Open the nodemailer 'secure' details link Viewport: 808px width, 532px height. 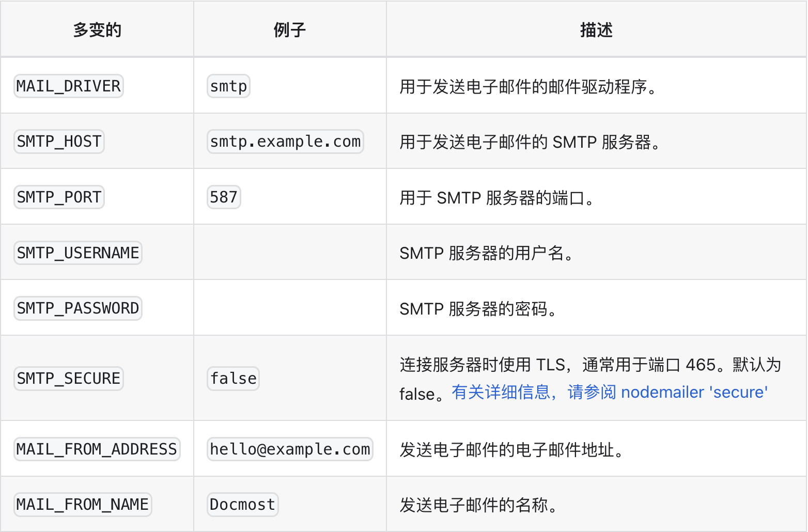click(610, 392)
